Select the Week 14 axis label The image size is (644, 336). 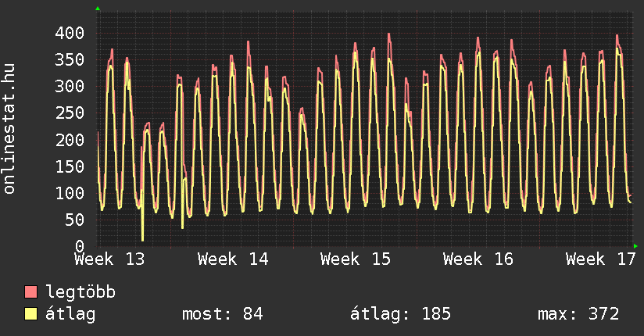pyautogui.click(x=233, y=259)
